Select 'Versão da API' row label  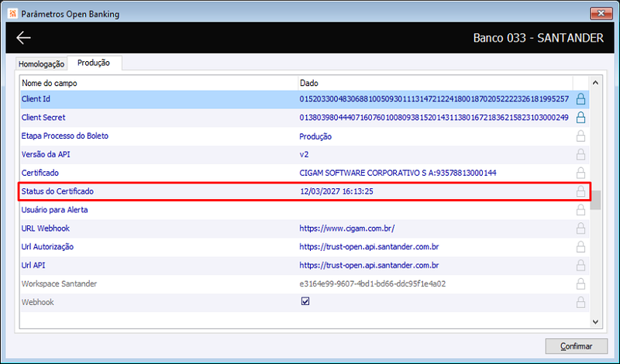46,154
